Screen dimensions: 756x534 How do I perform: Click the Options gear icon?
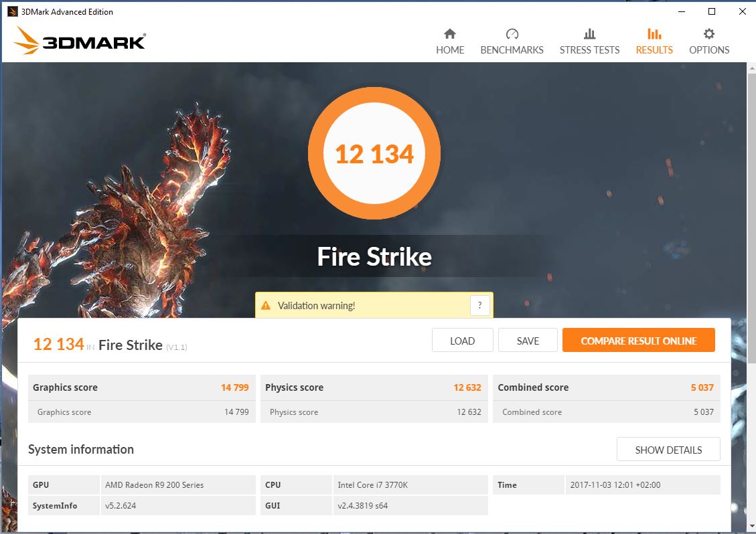click(x=708, y=33)
